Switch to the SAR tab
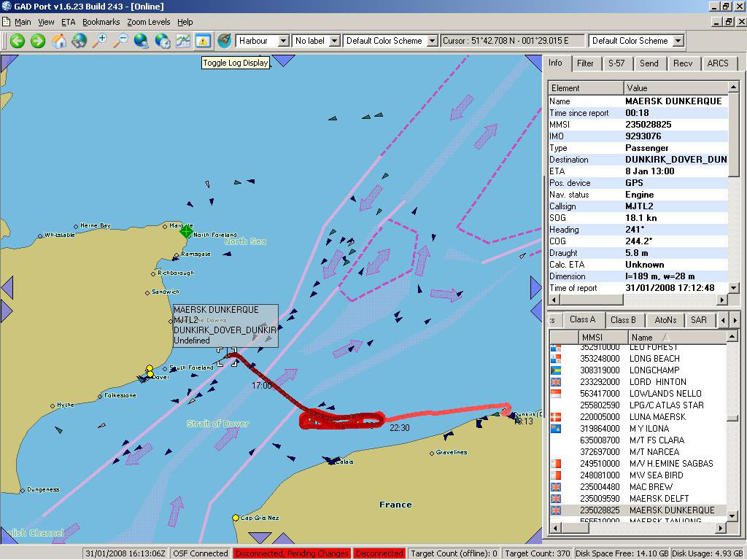The width and height of the screenshot is (747, 560). [699, 320]
